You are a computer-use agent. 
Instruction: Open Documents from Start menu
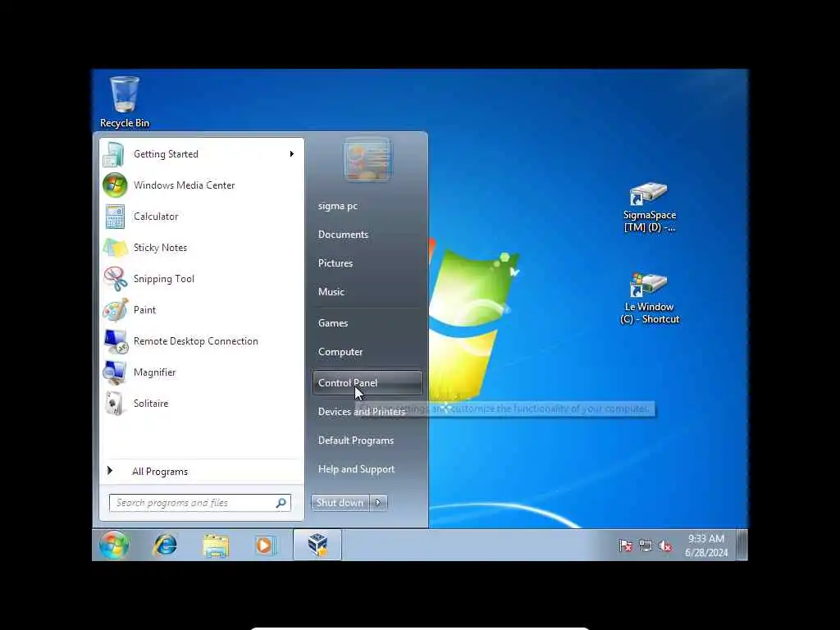(343, 235)
